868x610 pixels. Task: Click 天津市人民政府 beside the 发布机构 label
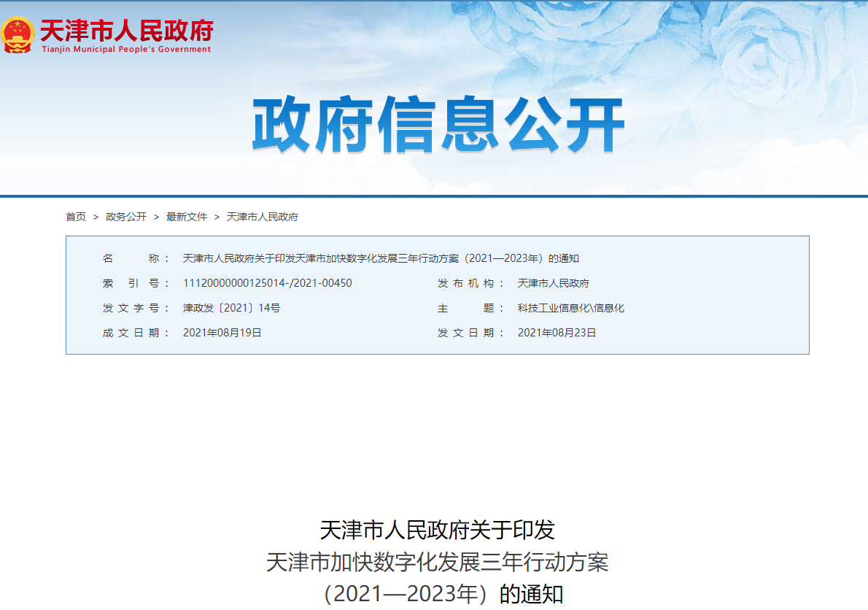(x=554, y=283)
